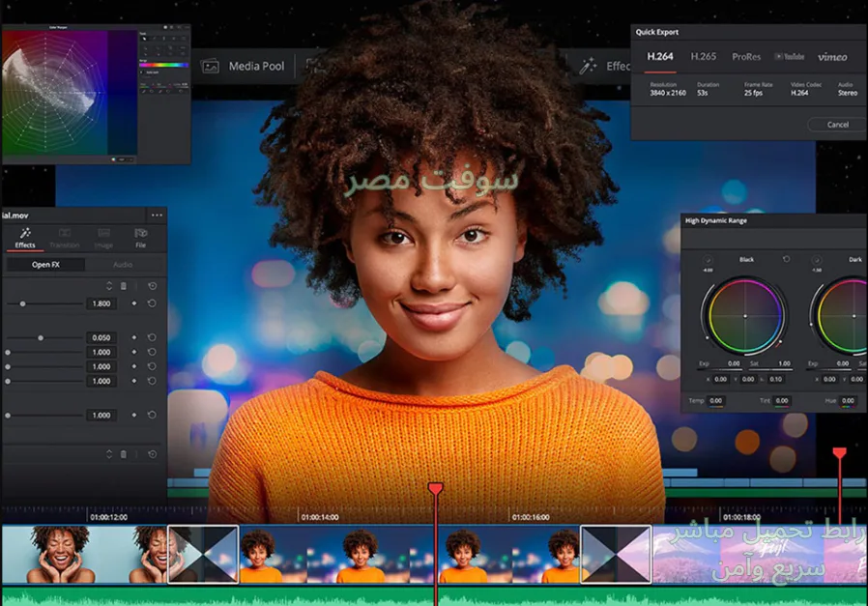The height and width of the screenshot is (606, 868).
Task: Click the 0.10 falloff field under Black wheel
Action: coord(775,379)
